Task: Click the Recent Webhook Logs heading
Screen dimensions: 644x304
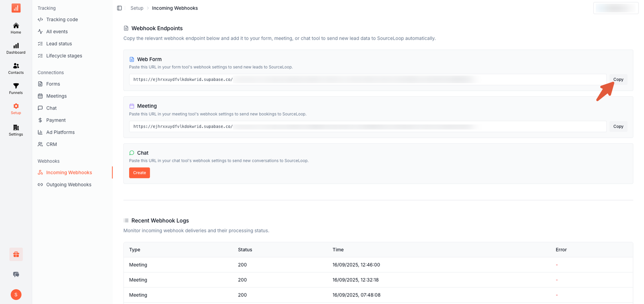Action: 160,221
